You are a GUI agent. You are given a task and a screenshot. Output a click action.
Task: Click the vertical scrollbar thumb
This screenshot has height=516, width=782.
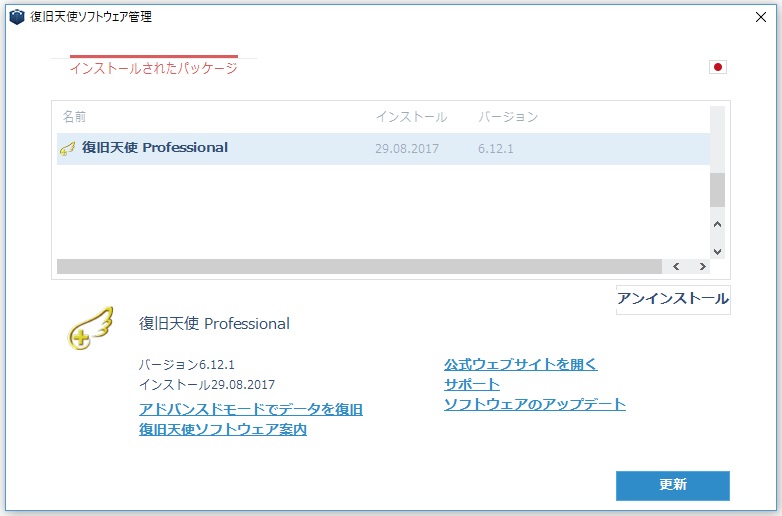click(717, 190)
